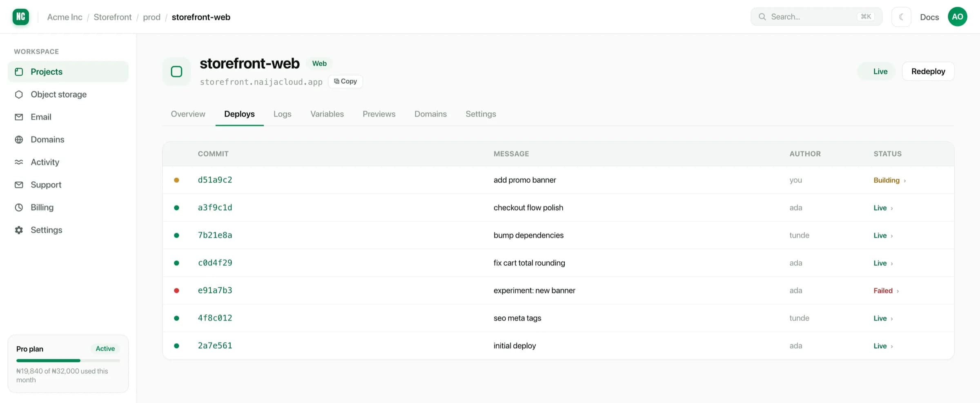Toggle dark mode with moon icon

(x=901, y=17)
